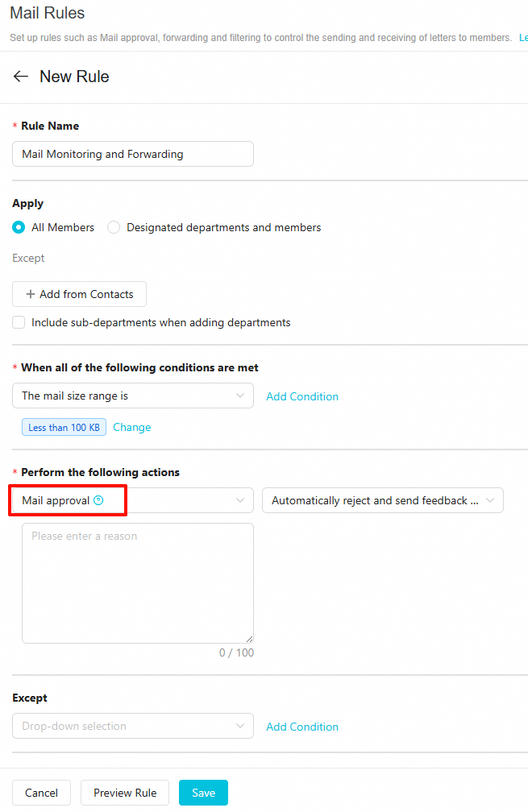
Task: Click the Cancel button
Action: 41,793
